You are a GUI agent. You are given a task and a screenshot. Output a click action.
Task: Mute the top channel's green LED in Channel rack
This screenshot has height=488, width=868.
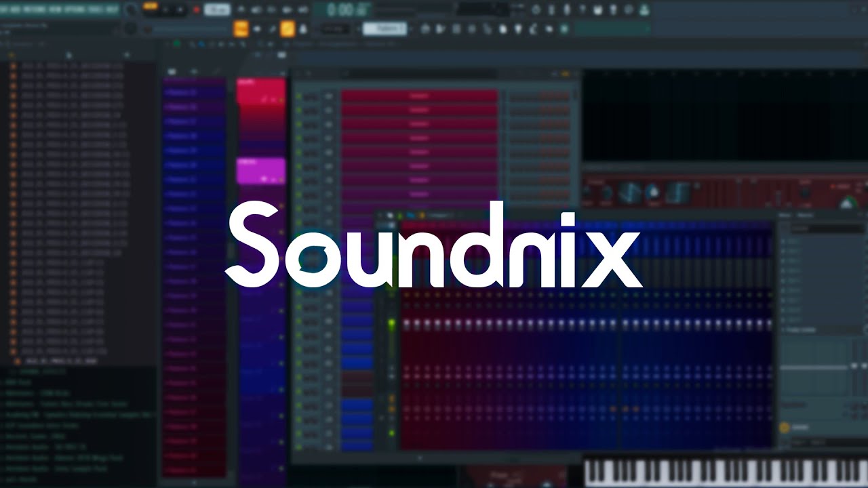(x=298, y=96)
